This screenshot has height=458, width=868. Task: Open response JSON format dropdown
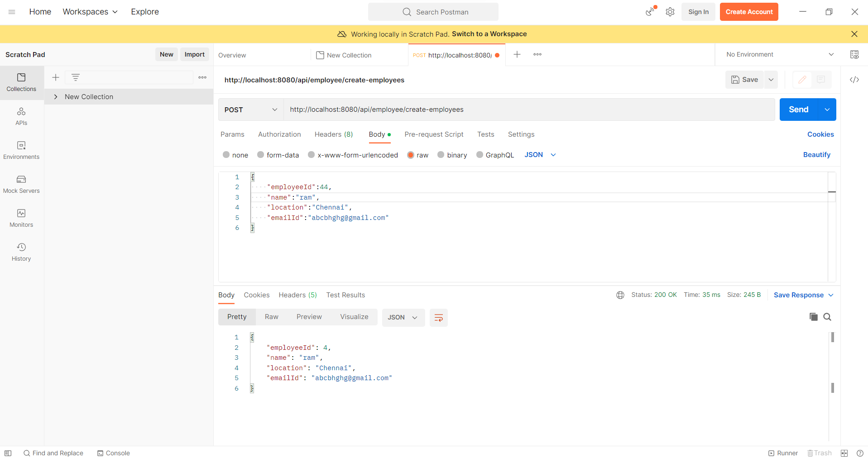[403, 317]
